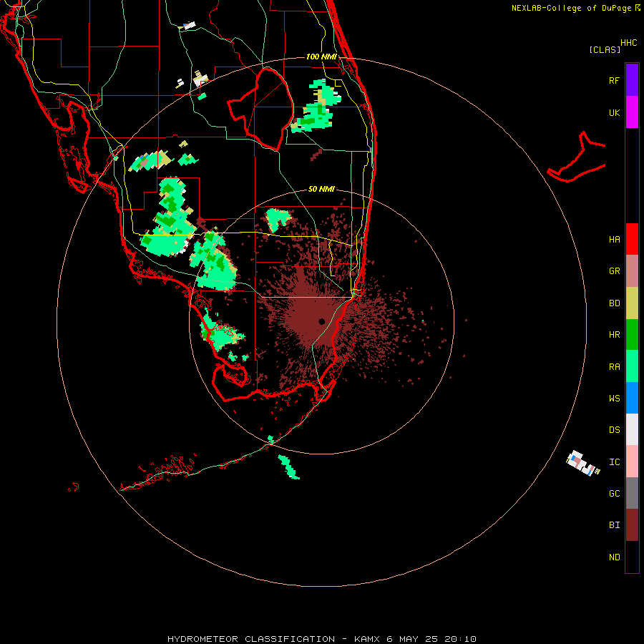This screenshot has height=644, width=644.
Task: Click the [CLAS] units label
Action: point(605,49)
